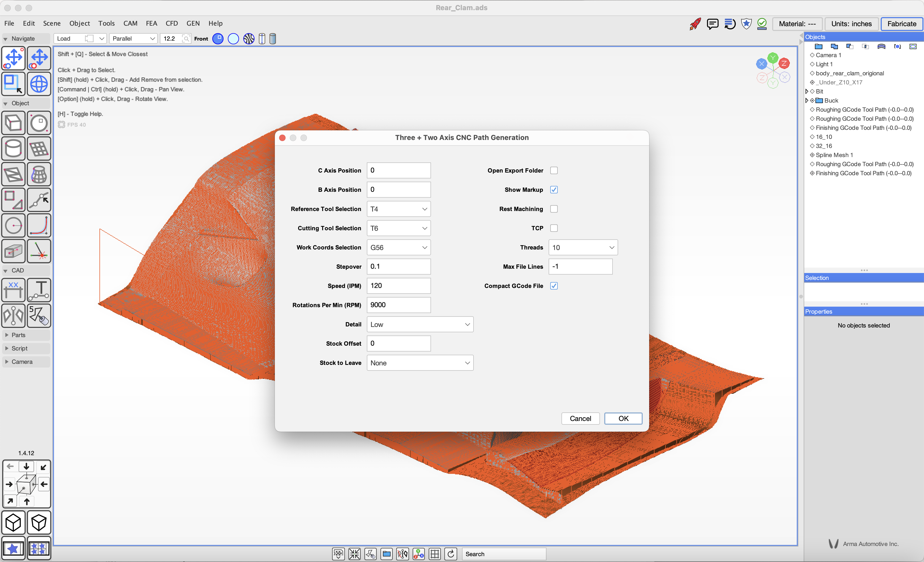Viewport: 924px width, 562px height.
Task: Click the grid icon in bottom toolbar
Action: (435, 554)
